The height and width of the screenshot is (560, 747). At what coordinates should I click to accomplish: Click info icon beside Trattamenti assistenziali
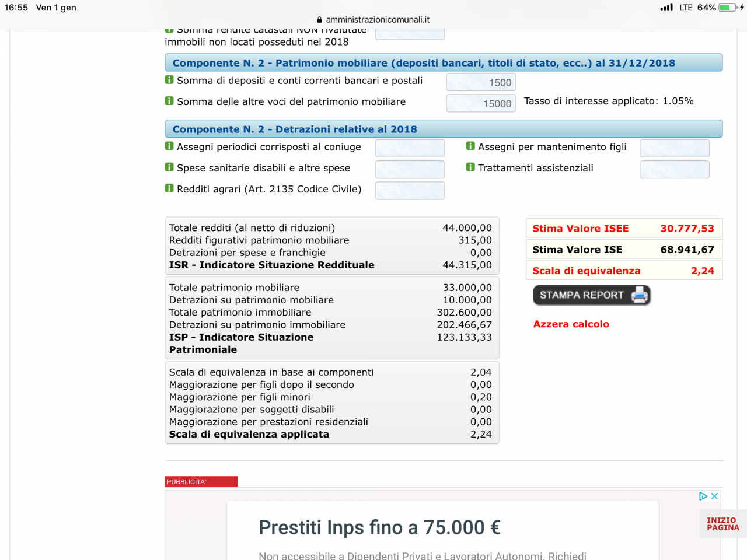pos(470,167)
